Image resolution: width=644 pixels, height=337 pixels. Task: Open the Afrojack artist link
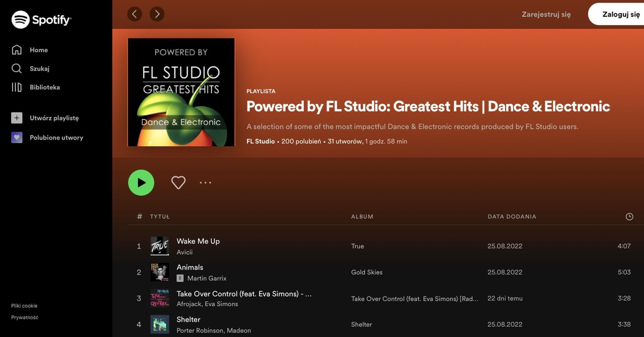coord(189,304)
